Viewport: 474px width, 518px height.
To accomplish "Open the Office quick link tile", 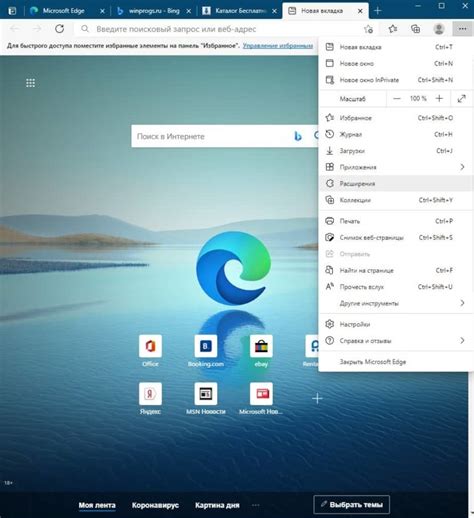I will click(x=150, y=346).
